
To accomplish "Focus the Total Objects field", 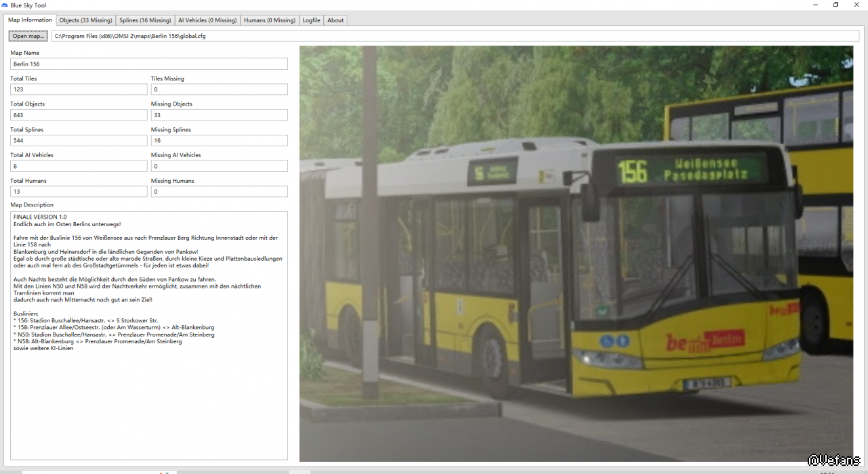I will (x=79, y=115).
